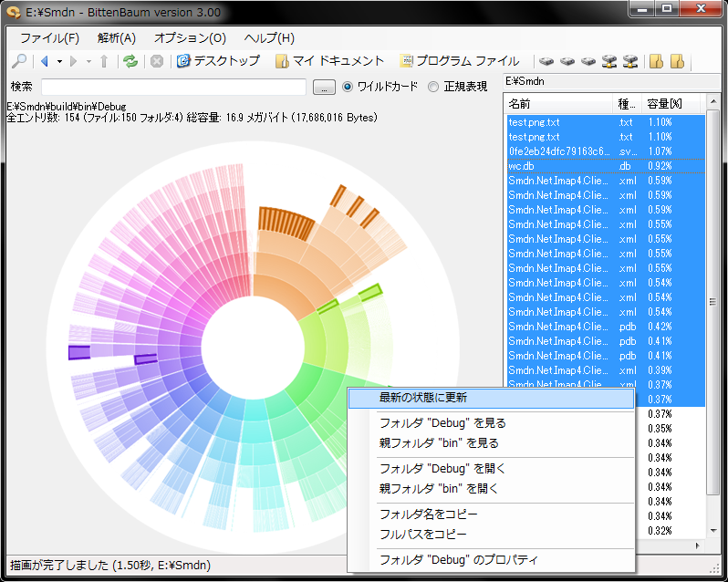
Task: Select the 正規表現 radio button
Action: click(434, 87)
